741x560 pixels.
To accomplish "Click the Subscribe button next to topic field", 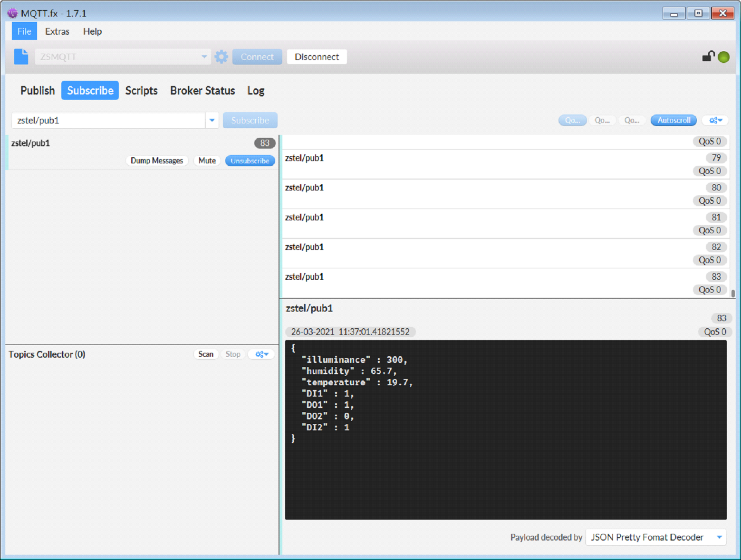I will [x=250, y=121].
